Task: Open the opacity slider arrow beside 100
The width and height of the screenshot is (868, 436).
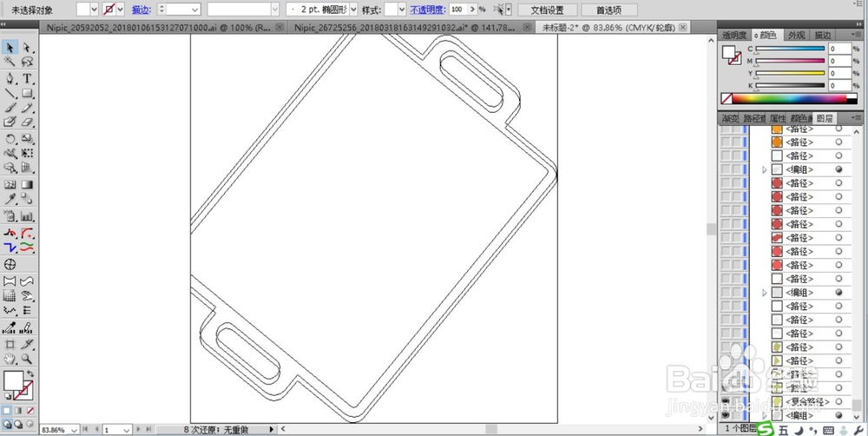Action: pyautogui.click(x=471, y=10)
